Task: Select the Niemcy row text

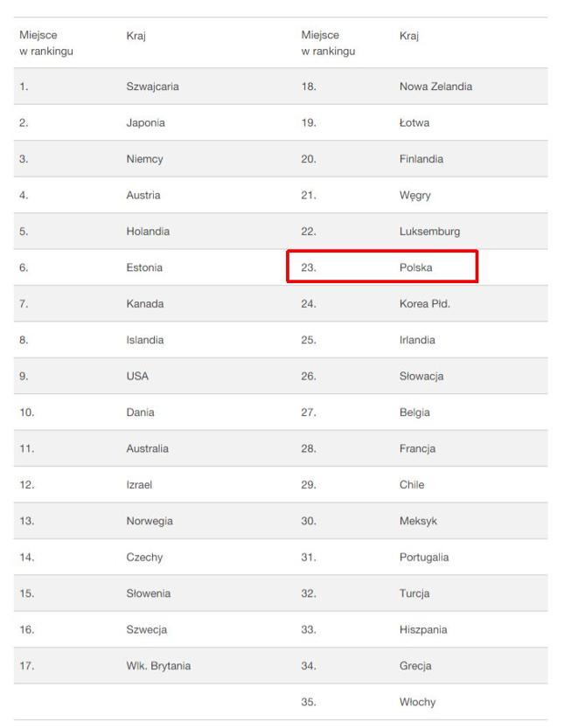Action: [144, 159]
